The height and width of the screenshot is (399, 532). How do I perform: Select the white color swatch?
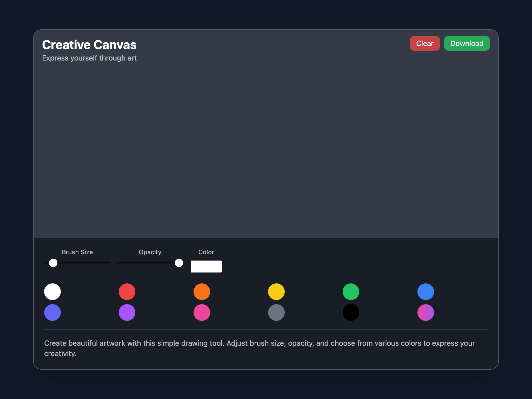[x=52, y=291]
